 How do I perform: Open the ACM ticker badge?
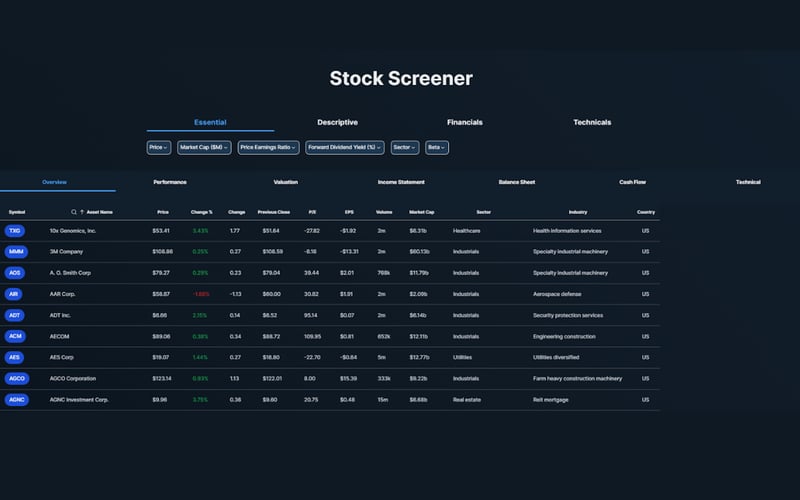(15, 336)
